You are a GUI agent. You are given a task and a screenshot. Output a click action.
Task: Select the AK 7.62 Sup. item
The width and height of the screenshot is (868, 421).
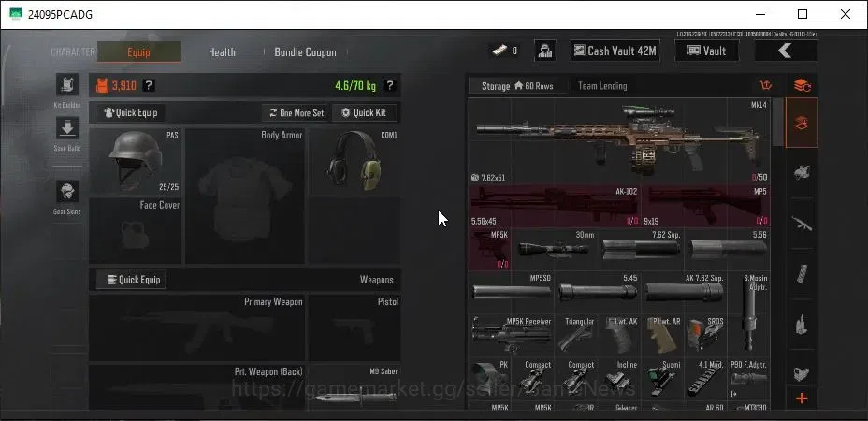pyautogui.click(x=684, y=293)
